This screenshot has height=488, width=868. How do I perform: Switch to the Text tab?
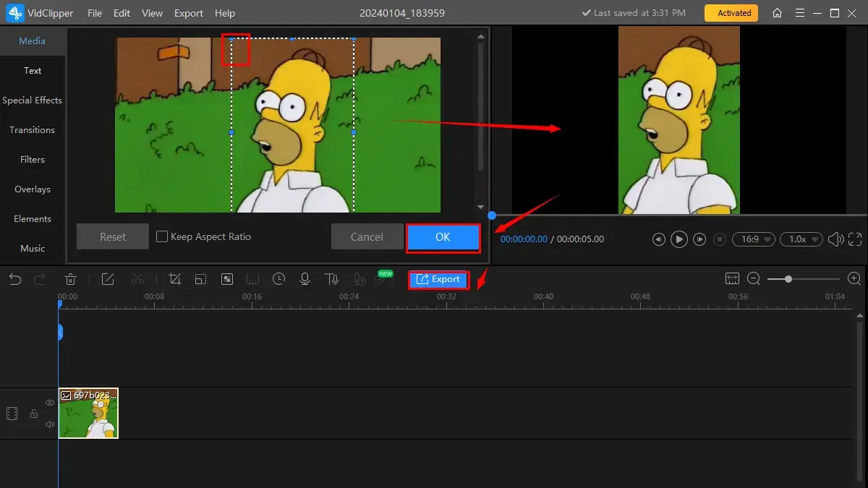pos(33,70)
